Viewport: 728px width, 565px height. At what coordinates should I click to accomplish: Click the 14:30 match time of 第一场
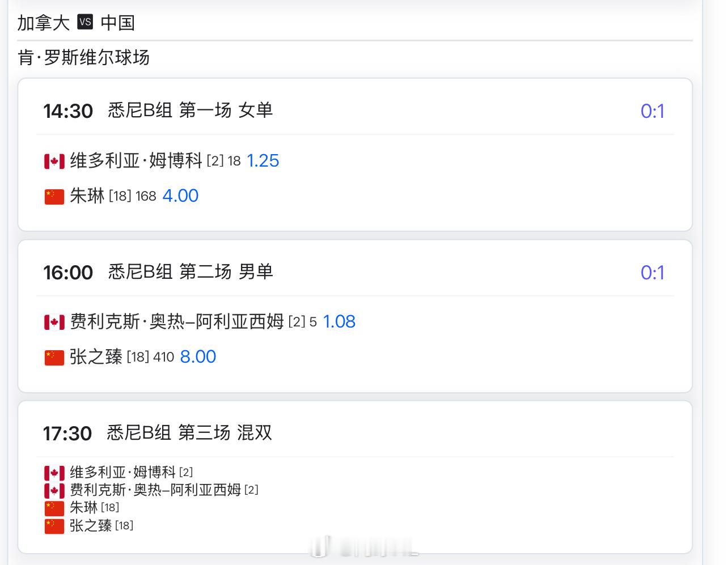[x=68, y=111]
